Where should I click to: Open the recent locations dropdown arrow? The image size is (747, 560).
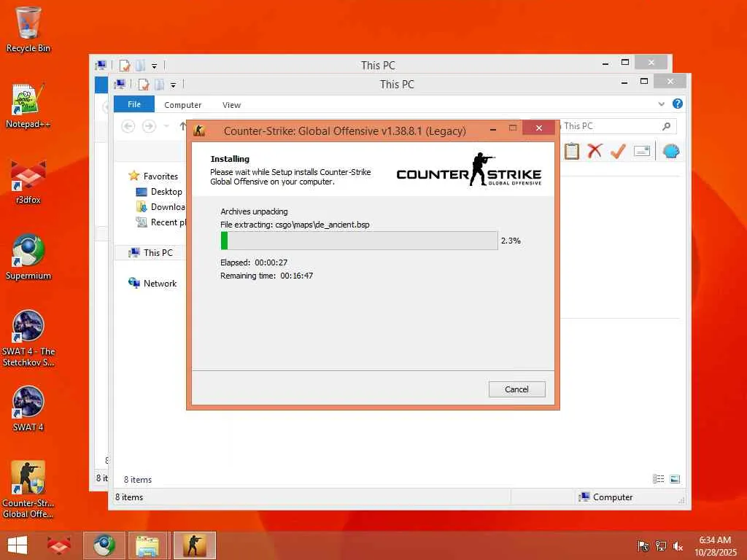(x=166, y=126)
